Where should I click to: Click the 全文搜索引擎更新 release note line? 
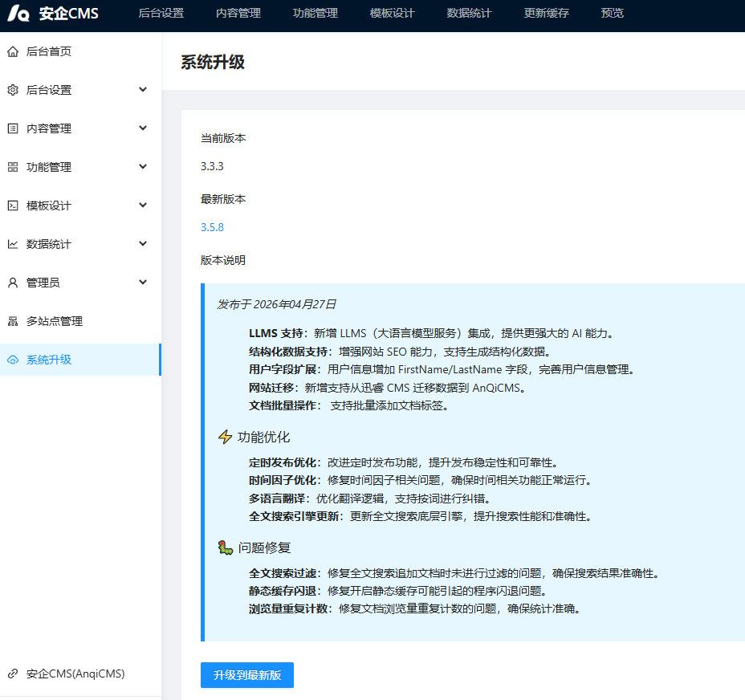tap(421, 516)
